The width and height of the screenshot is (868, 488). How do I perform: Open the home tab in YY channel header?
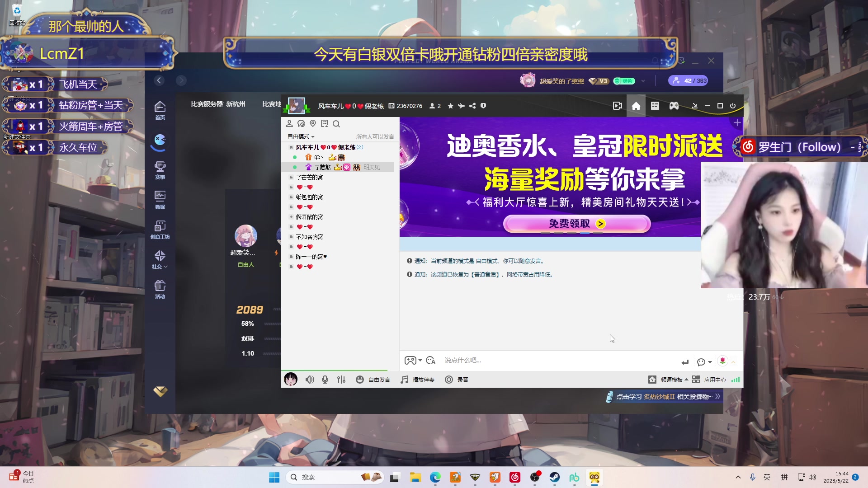click(x=636, y=106)
